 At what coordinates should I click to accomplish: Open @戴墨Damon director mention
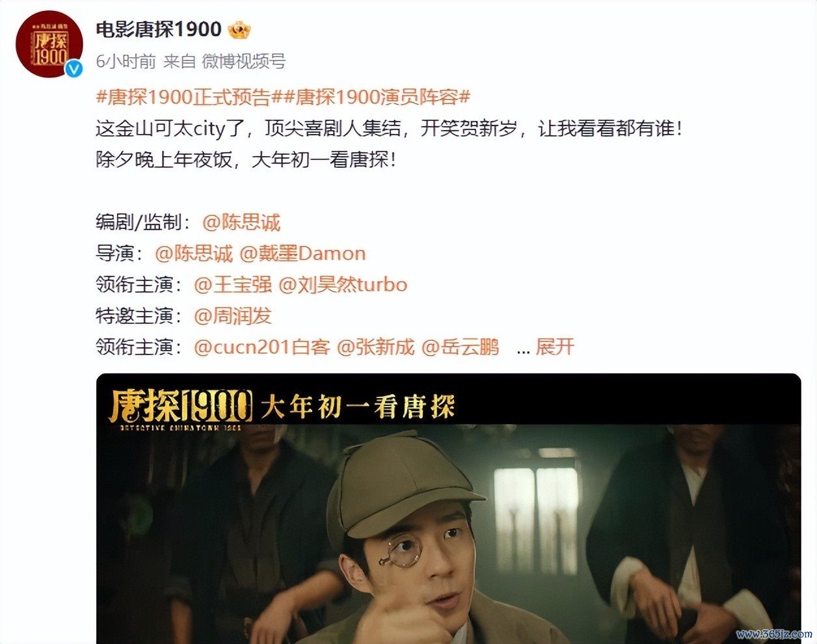click(x=302, y=254)
